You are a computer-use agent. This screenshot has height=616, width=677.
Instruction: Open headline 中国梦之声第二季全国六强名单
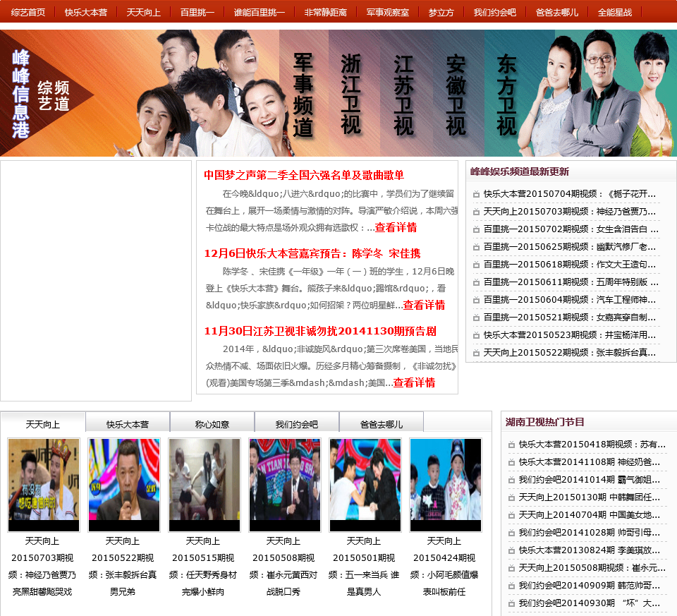tap(304, 175)
